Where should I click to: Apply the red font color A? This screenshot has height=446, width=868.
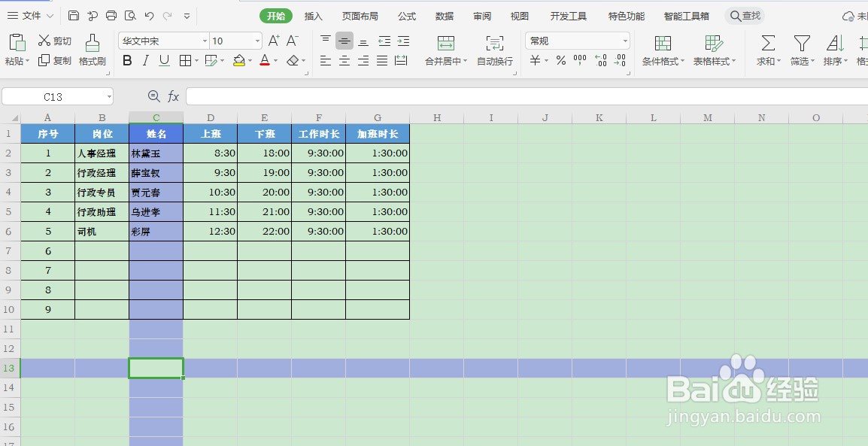pyautogui.click(x=265, y=60)
